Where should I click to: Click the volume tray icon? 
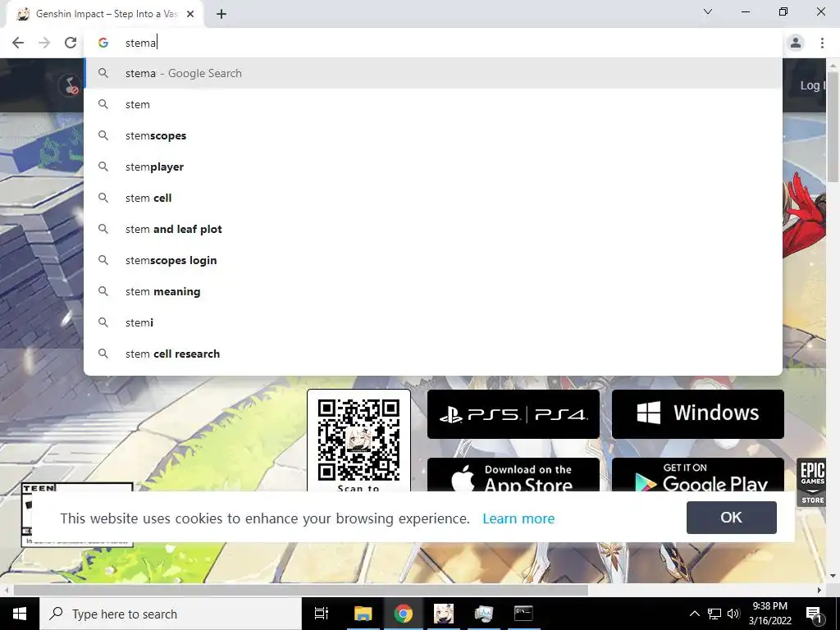tap(733, 614)
